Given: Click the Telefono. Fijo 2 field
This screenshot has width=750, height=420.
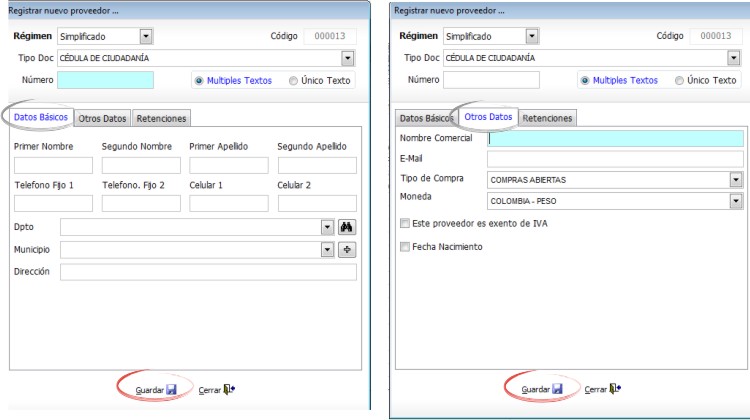Looking at the screenshot, I should [141, 203].
